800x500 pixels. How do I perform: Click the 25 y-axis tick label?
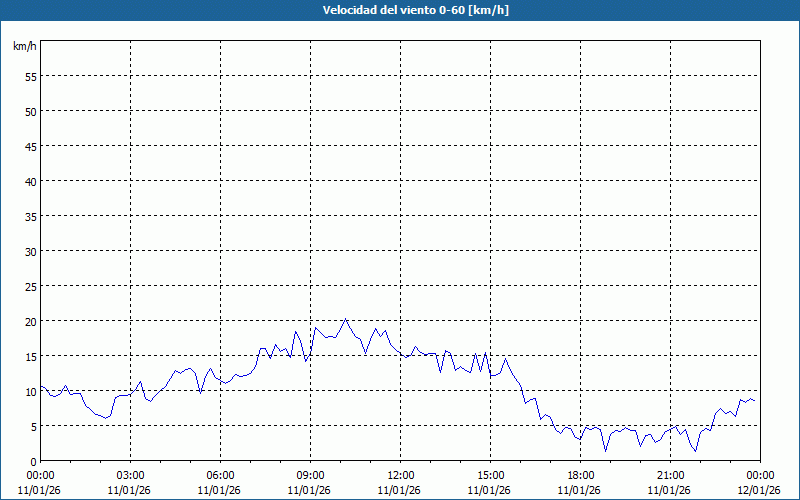tap(30, 286)
